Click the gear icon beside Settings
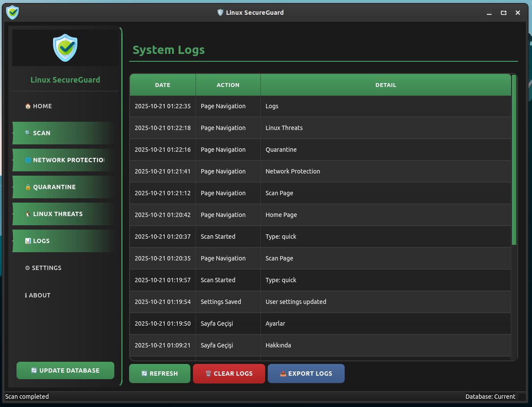 pyautogui.click(x=27, y=268)
